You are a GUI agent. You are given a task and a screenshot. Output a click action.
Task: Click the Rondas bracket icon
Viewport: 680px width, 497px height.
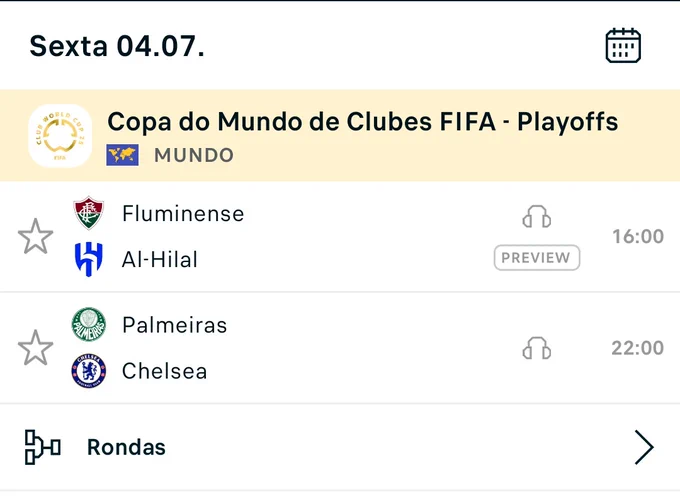point(42,447)
